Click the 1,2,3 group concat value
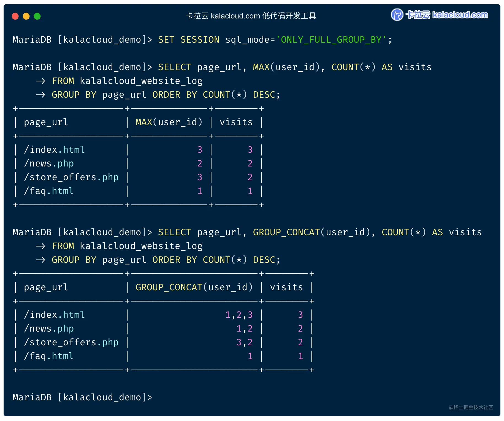Viewport: 504px width, 421px height. coord(239,315)
